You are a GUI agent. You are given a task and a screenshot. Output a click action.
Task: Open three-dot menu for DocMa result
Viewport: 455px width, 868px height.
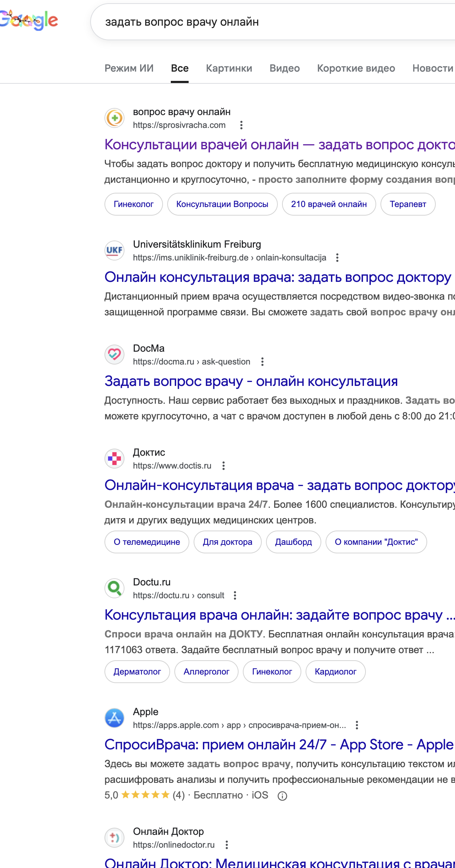point(262,362)
